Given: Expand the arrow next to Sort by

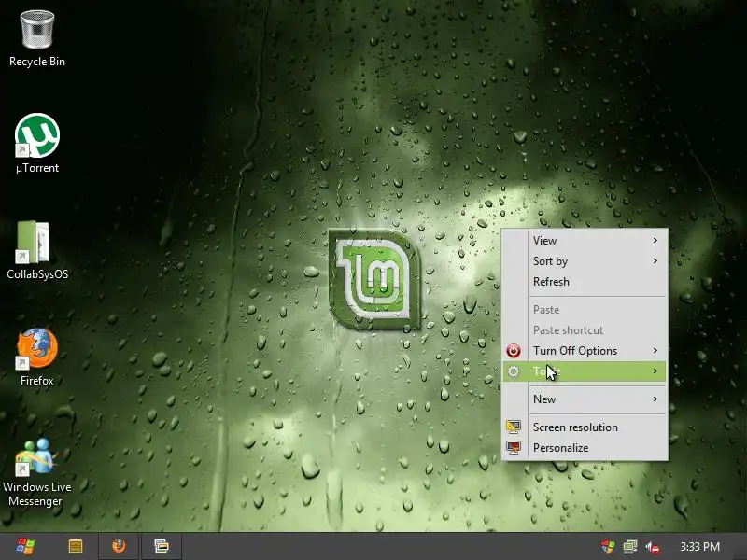Looking at the screenshot, I should [x=655, y=261].
